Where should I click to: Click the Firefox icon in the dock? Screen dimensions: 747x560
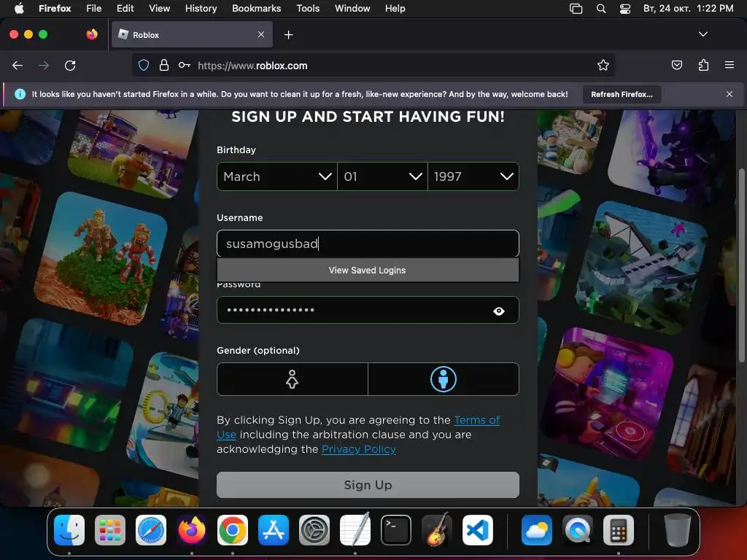(x=192, y=530)
